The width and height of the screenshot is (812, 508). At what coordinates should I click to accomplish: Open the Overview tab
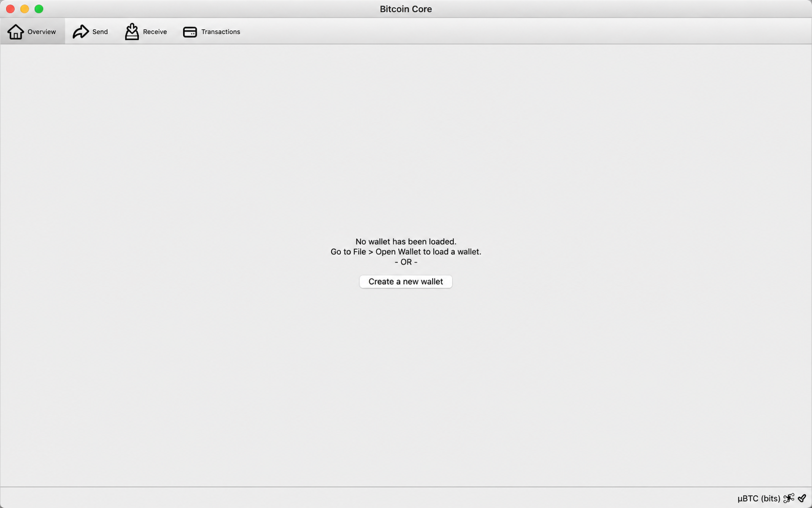pos(32,31)
